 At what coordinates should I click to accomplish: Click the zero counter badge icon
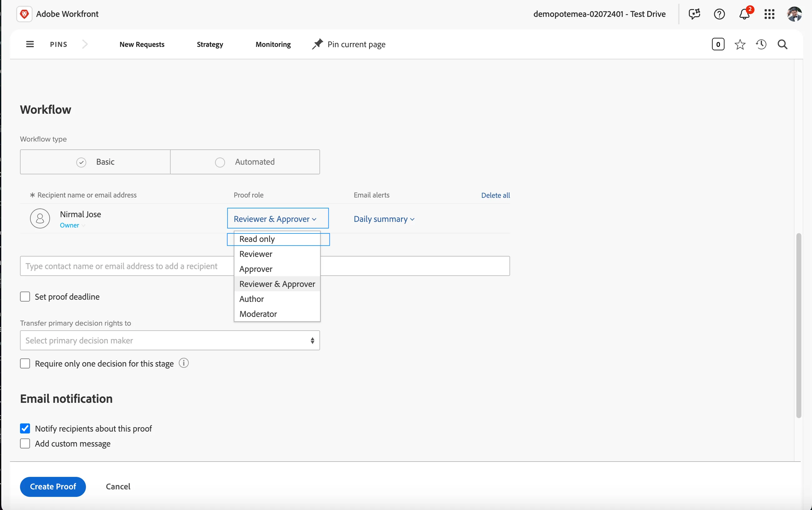pyautogui.click(x=718, y=44)
